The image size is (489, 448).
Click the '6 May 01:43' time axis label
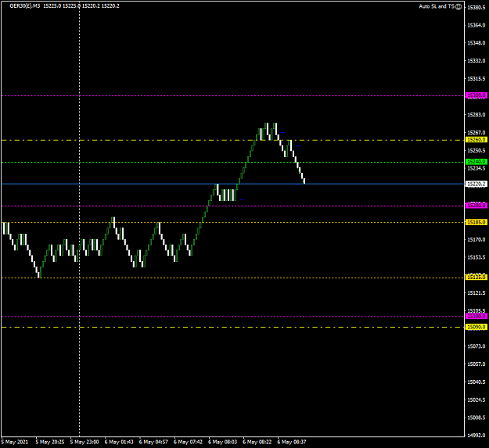pos(119,442)
